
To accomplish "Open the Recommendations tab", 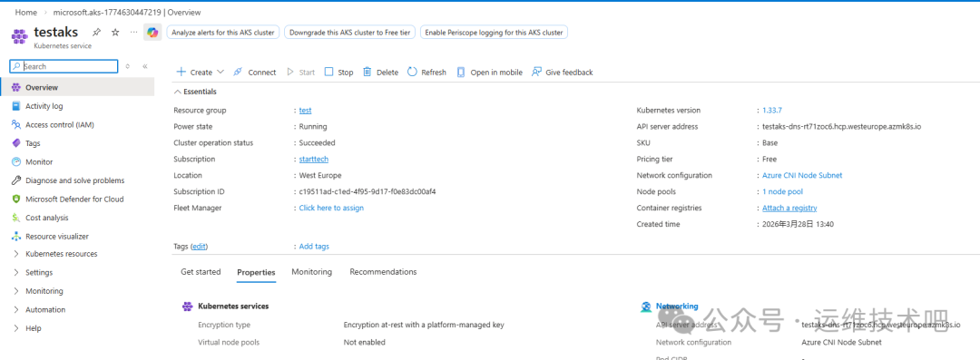I will point(383,272).
